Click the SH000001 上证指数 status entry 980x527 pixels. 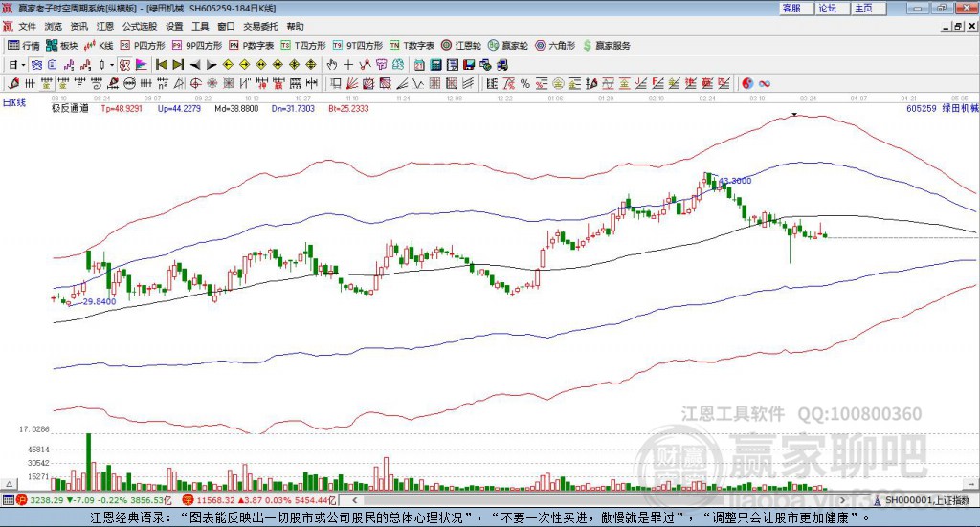(x=926, y=500)
